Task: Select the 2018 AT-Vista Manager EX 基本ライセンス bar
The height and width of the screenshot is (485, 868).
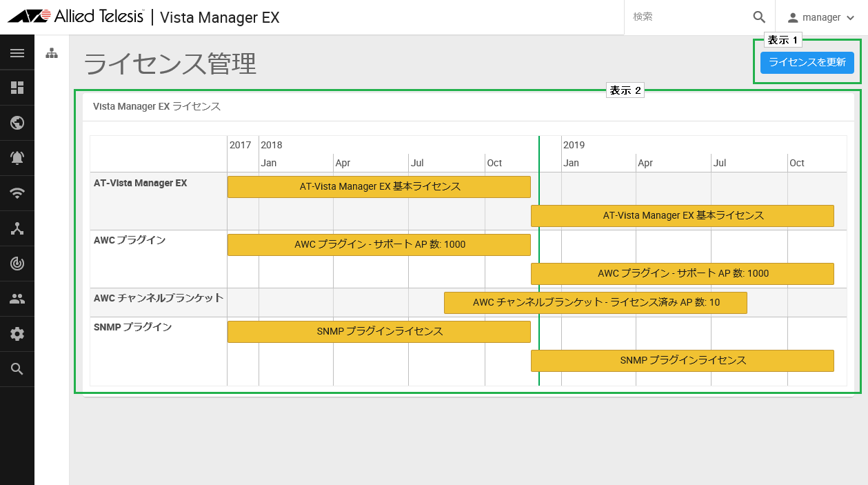Action: (379, 187)
